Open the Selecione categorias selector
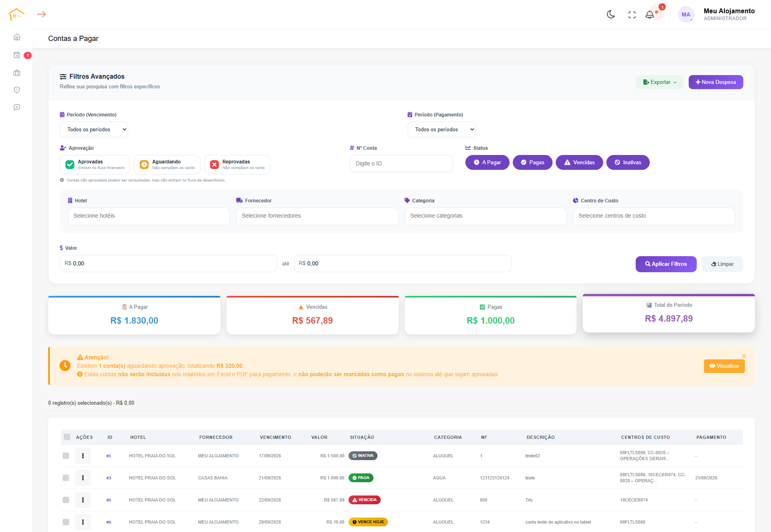Screen dimensions: 771x532 point(486,216)
